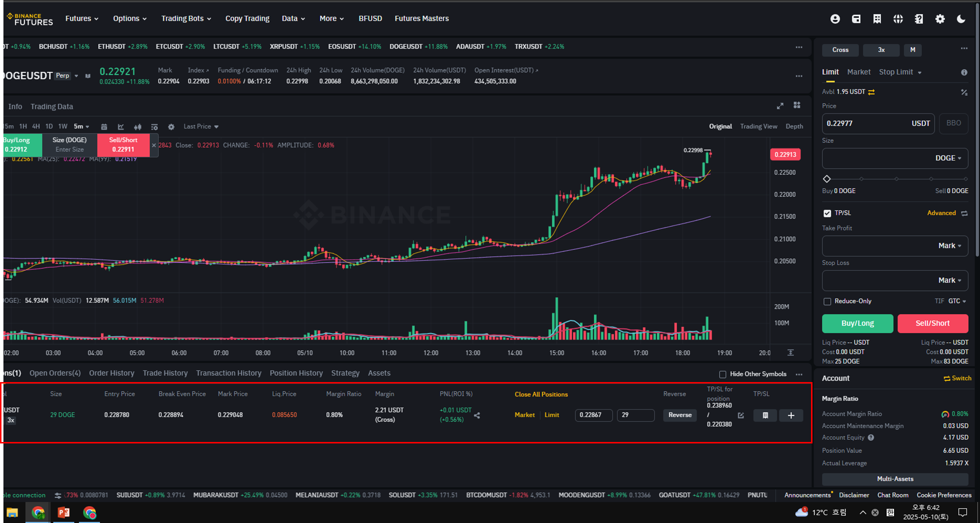Switch to the Trade History tab

pyautogui.click(x=165, y=373)
